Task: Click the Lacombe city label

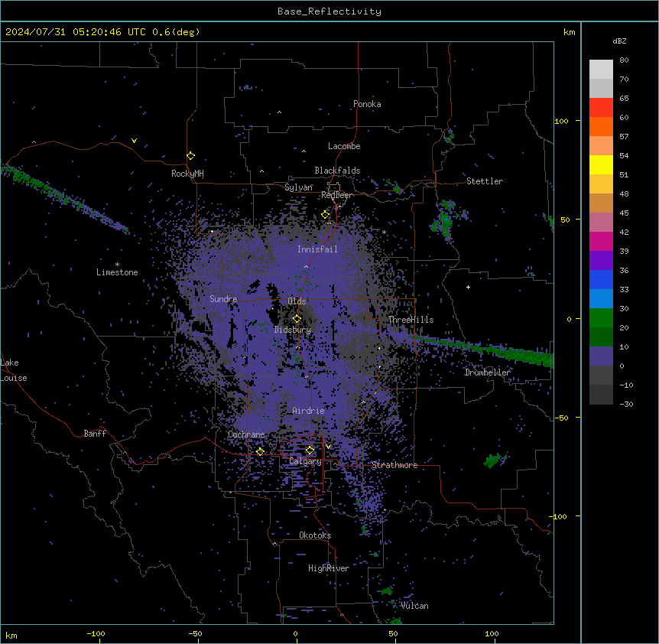Action: pos(344,146)
